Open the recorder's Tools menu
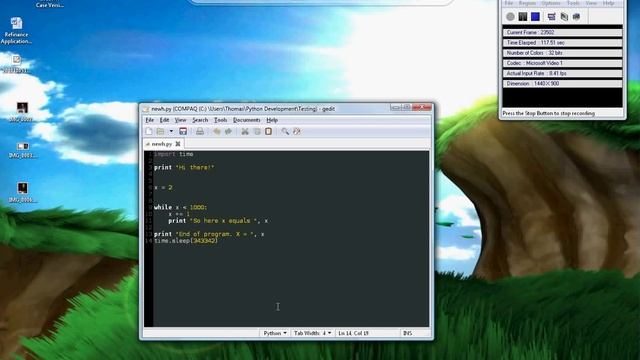 (573, 3)
